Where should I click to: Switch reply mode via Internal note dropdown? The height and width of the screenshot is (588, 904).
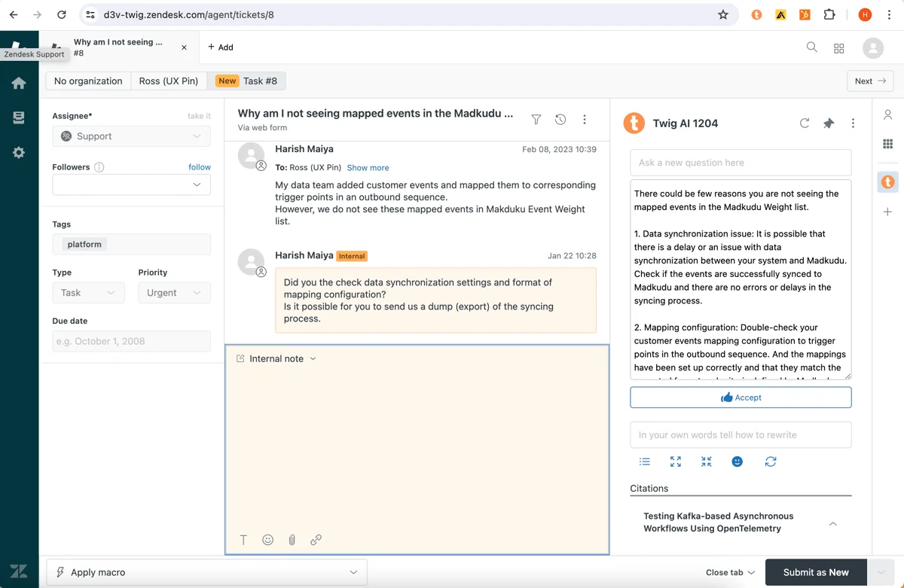[x=276, y=358]
